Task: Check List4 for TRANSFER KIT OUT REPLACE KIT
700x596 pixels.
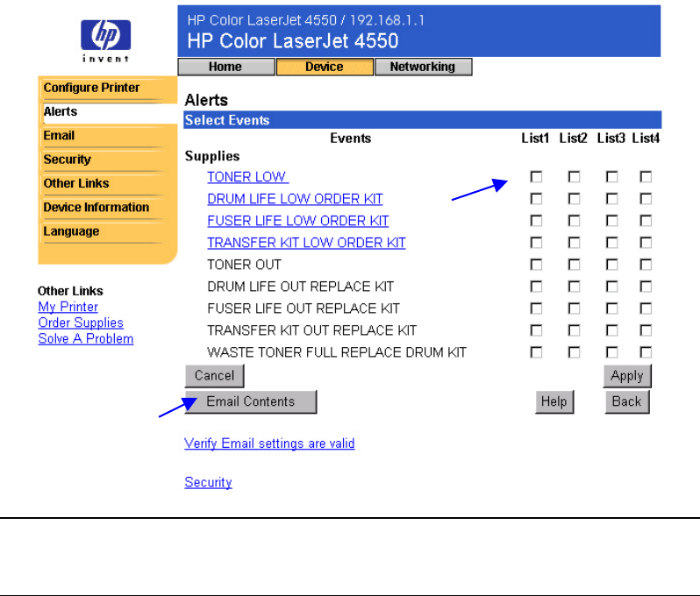Action: [x=646, y=330]
